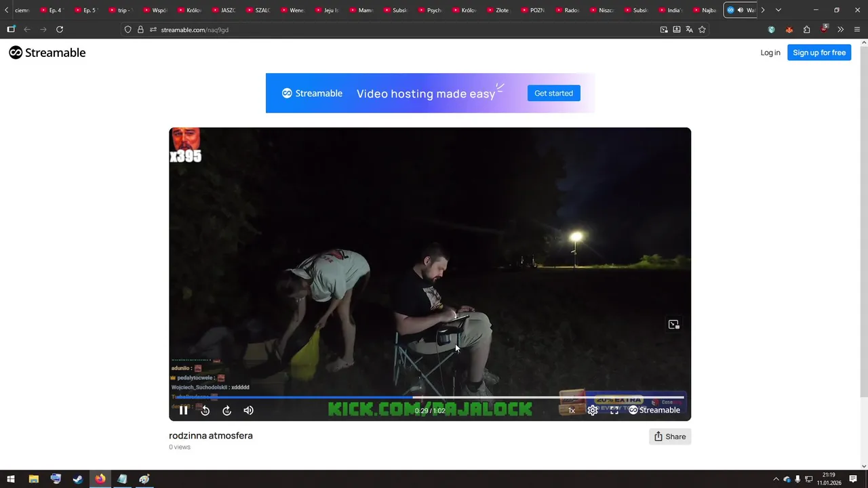Open the Firefox sidebar toggle
This screenshot has width=868, height=488.
11,29
